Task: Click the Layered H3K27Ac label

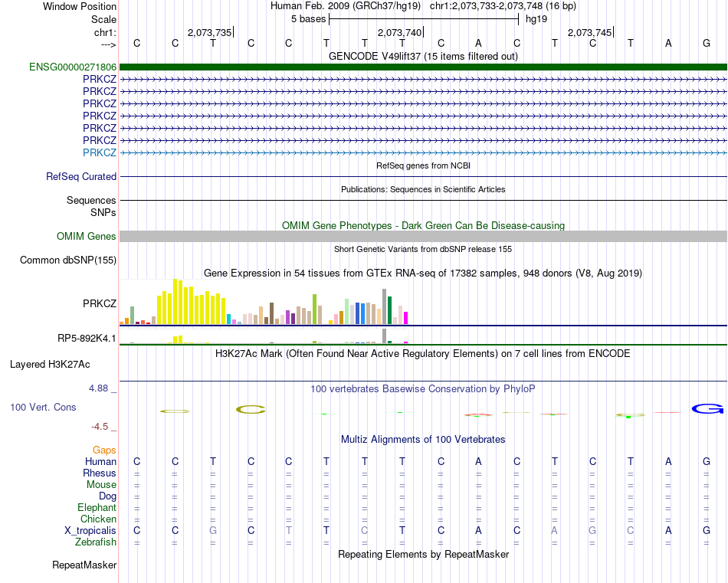Action: 50,365
